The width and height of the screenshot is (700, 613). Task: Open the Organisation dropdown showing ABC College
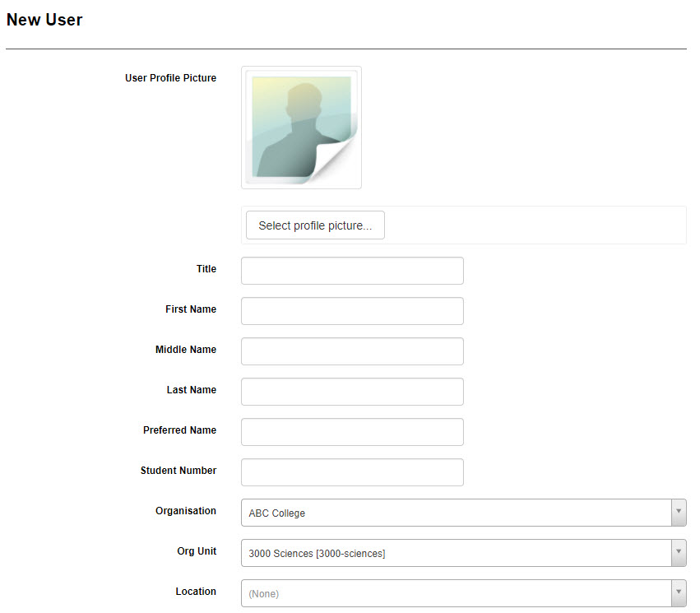point(457,513)
